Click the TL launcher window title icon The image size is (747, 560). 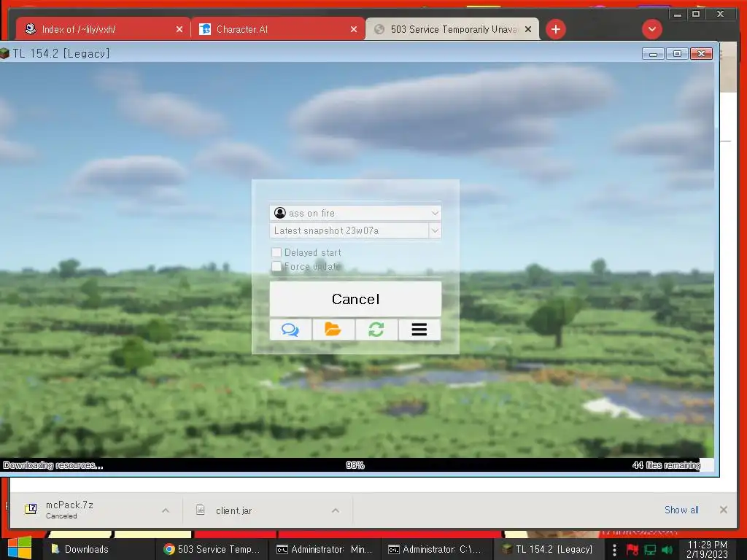click(5, 53)
